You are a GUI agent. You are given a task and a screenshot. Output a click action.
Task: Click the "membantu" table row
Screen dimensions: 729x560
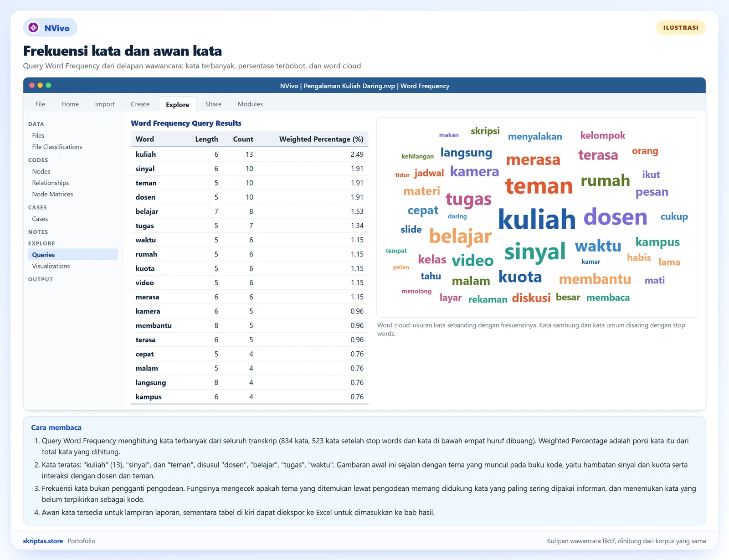coord(249,325)
